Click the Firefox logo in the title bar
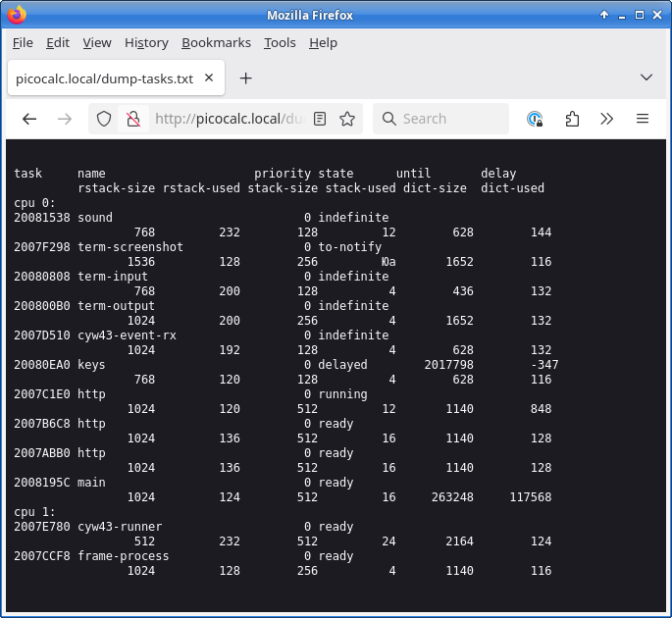This screenshot has width=672, height=618. [x=17, y=14]
